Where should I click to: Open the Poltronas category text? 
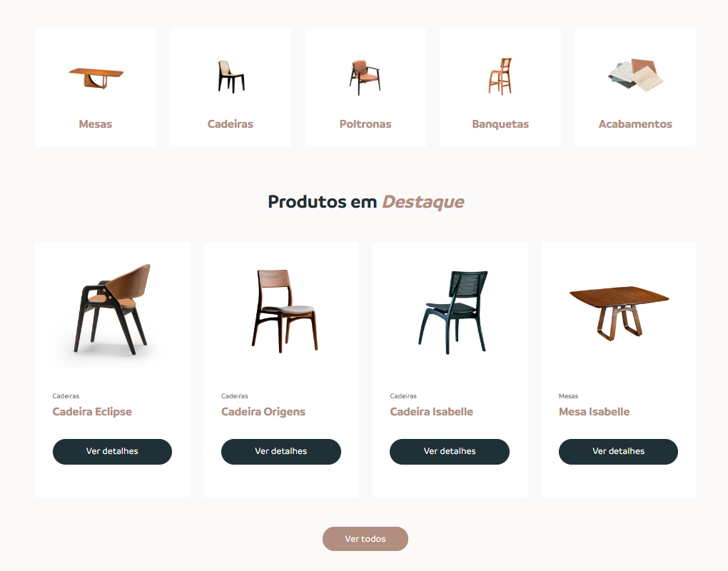pyautogui.click(x=365, y=124)
